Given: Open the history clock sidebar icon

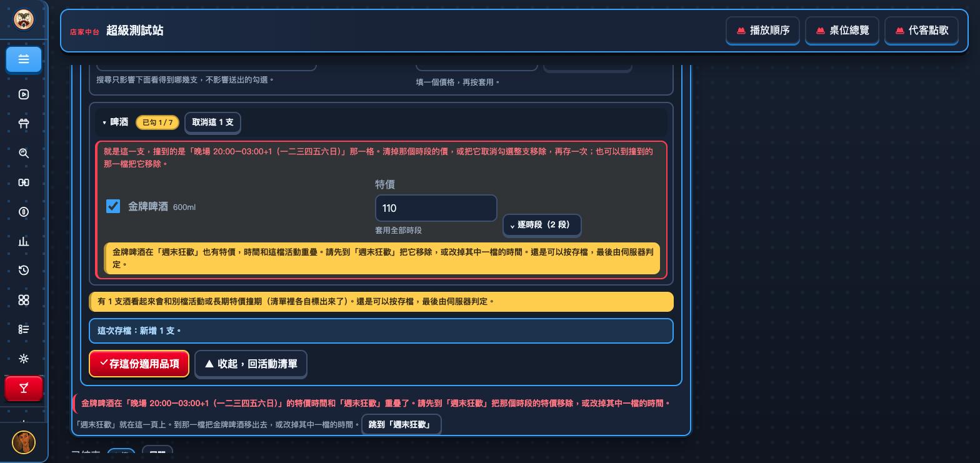Looking at the screenshot, I should tap(24, 271).
